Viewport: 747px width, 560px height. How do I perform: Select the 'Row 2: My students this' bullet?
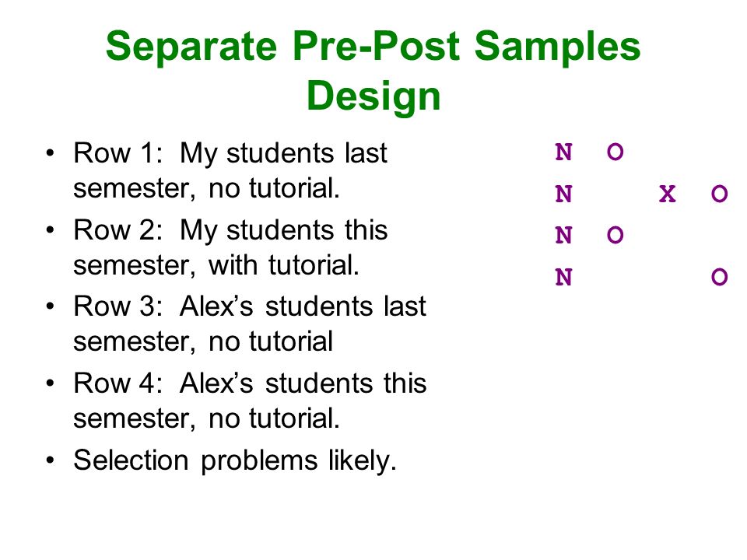click(230, 231)
